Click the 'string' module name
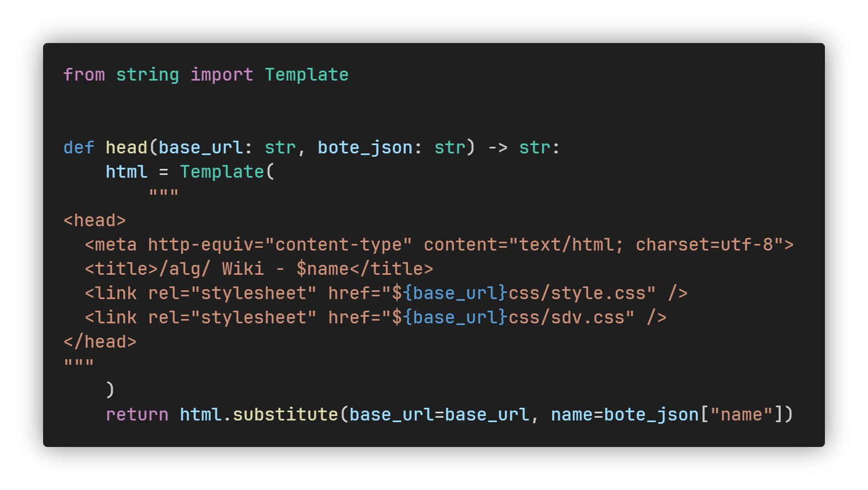This screenshot has width=868, height=490. point(147,74)
